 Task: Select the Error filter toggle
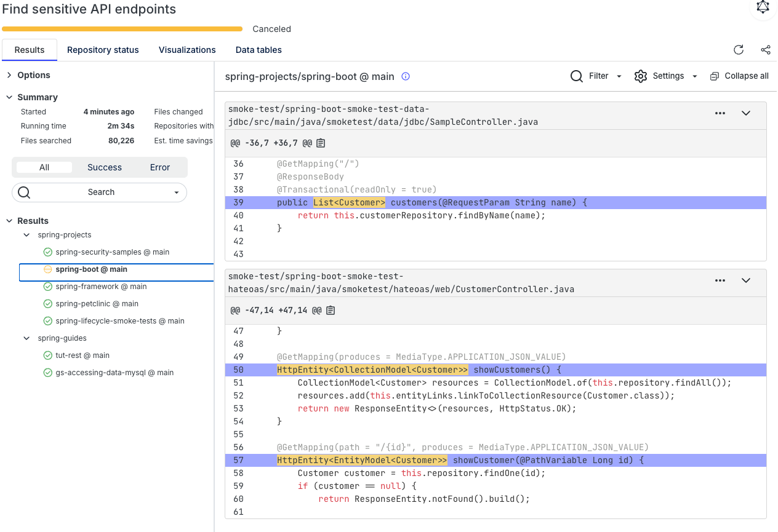click(160, 167)
